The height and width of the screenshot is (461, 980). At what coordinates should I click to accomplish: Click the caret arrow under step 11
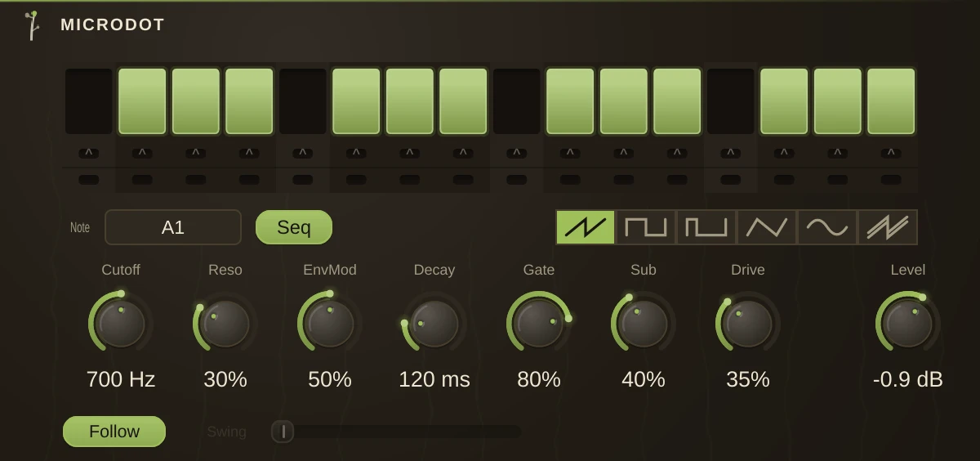point(624,153)
